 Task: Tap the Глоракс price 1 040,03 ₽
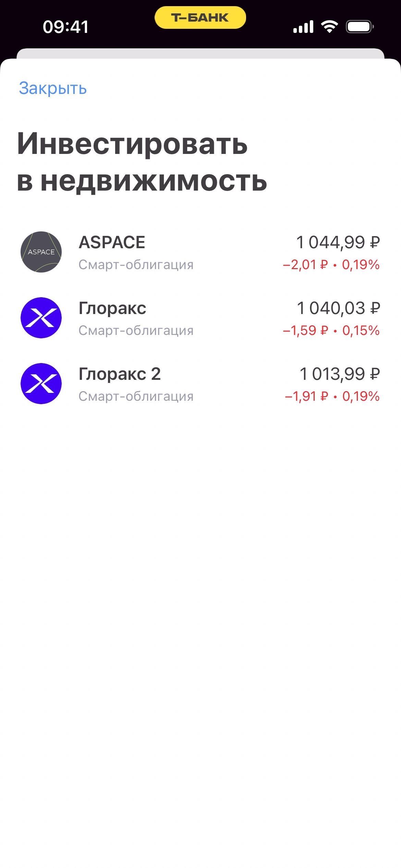point(338,308)
